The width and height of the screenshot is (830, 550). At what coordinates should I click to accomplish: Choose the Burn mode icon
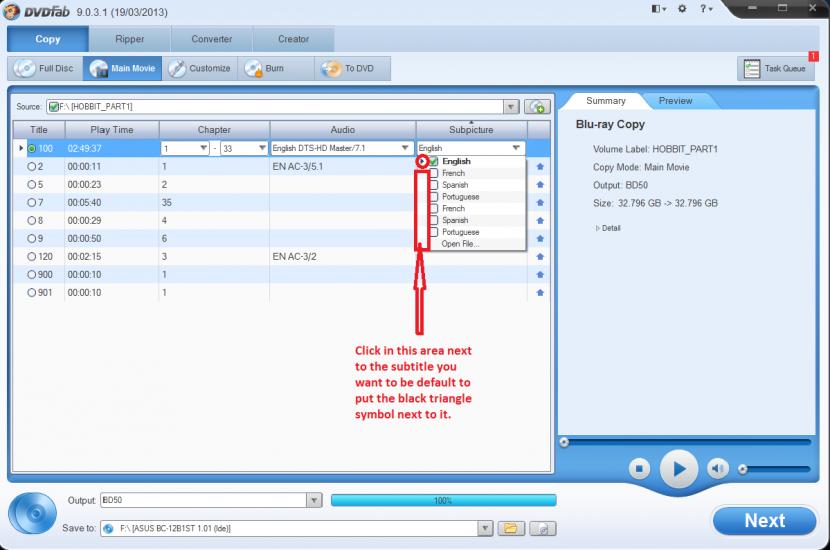[253, 69]
